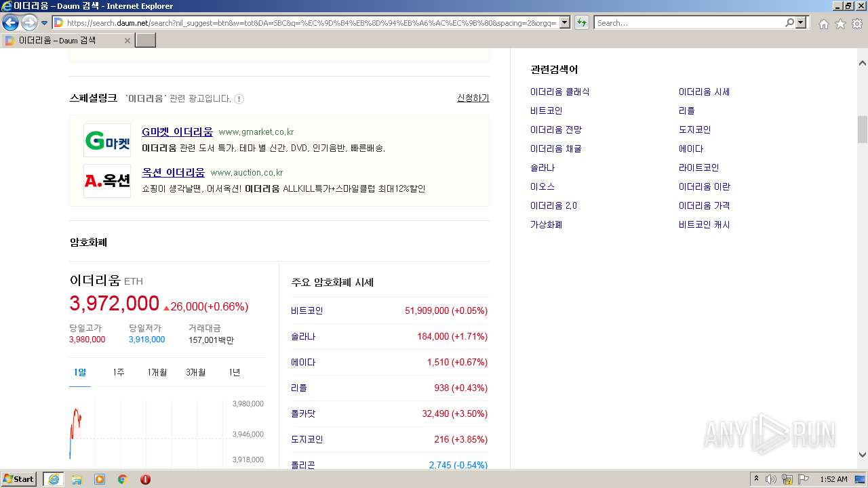Open Favorites star icon
The height and width of the screenshot is (488, 868).
coord(840,24)
